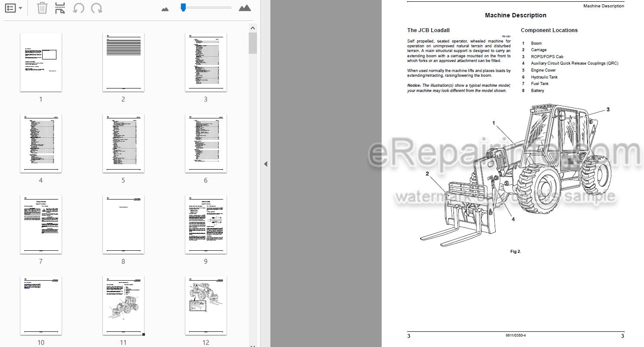Select page 11 thumbnail
The width and height of the screenshot is (644, 347).
123,306
